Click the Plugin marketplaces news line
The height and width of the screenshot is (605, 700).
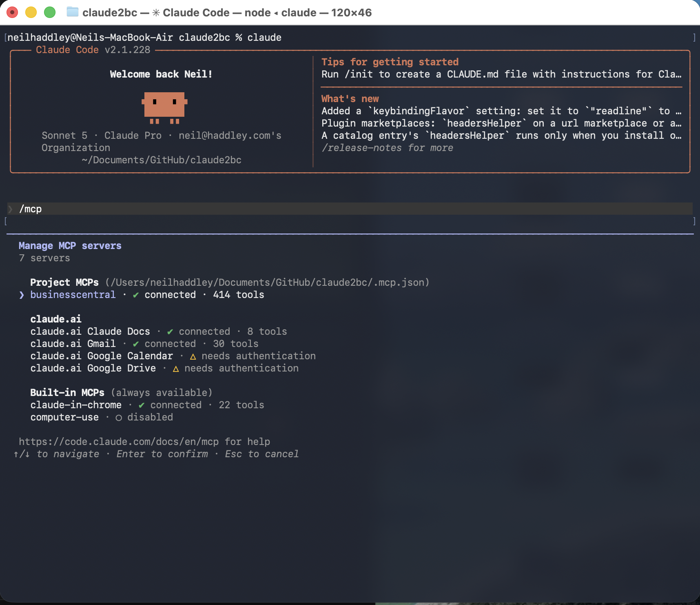(501, 123)
